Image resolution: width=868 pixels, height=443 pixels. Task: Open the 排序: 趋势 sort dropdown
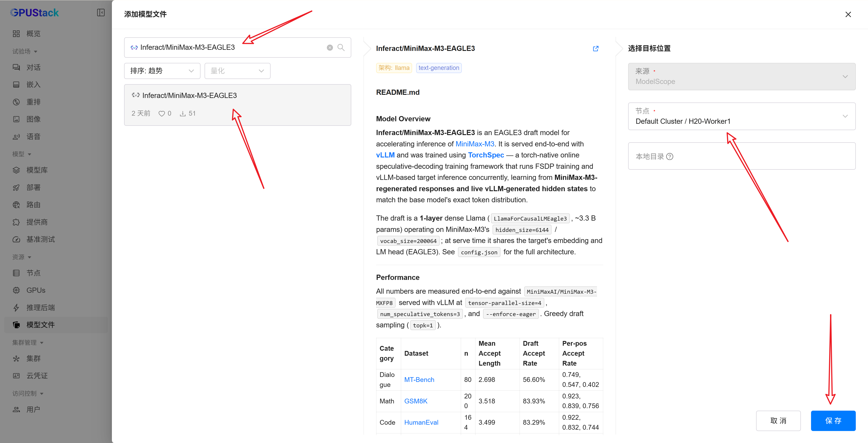click(162, 71)
